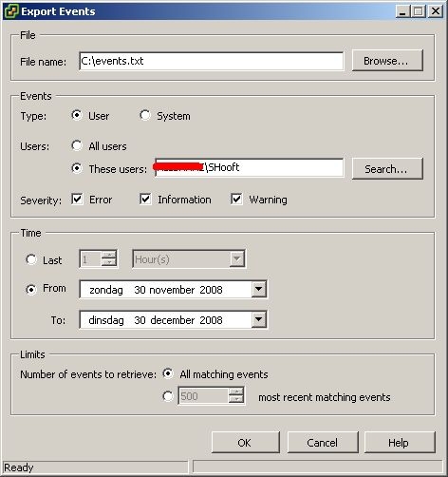Confirm export with OK button
The image size is (448, 477).
[x=246, y=443]
